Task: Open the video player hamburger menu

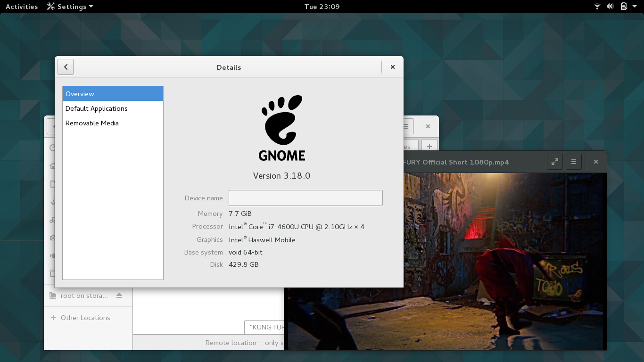Action: pyautogui.click(x=574, y=162)
